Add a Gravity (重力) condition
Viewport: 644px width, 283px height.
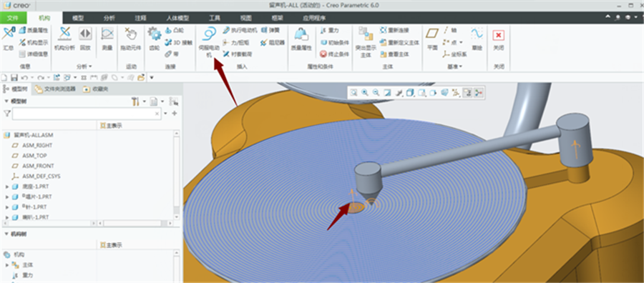[x=329, y=30]
